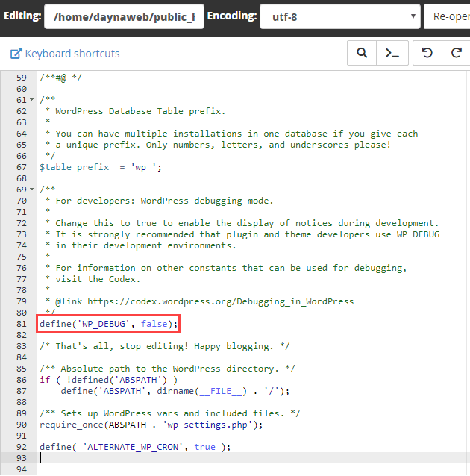Click the word true on line 92
The height and width of the screenshot is (476, 470).
coord(204,447)
